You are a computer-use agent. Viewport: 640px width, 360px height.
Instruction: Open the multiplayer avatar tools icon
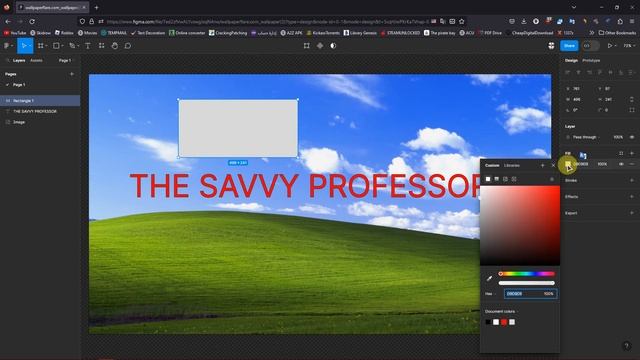tap(551, 46)
